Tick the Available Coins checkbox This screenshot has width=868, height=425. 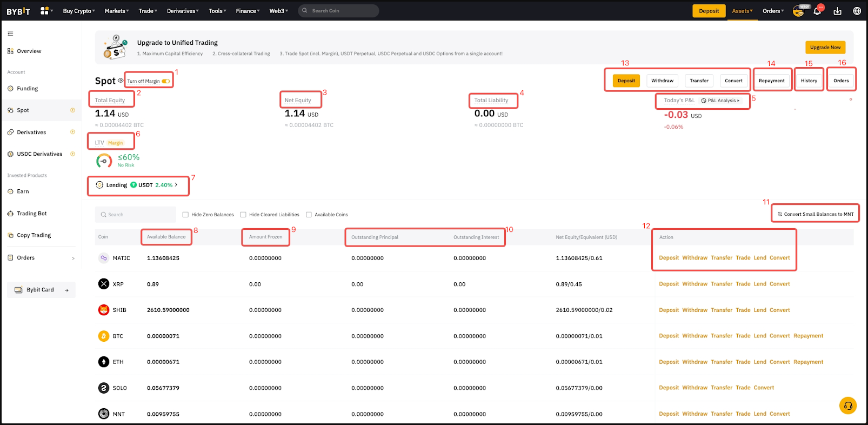coord(309,215)
